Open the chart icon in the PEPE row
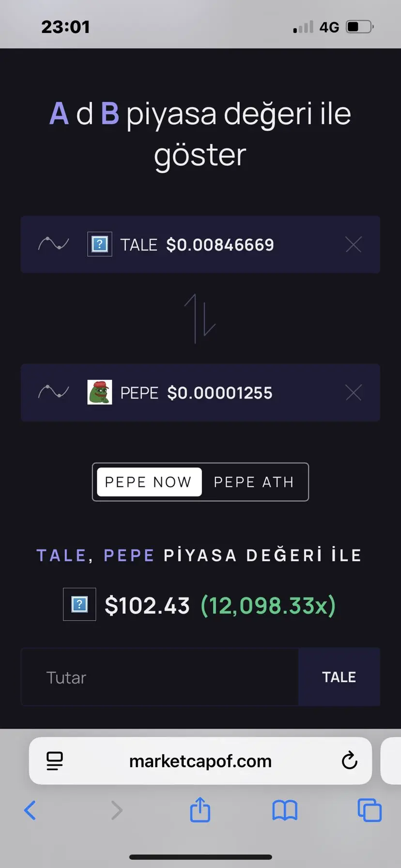Image resolution: width=401 pixels, height=868 pixels. (53, 392)
